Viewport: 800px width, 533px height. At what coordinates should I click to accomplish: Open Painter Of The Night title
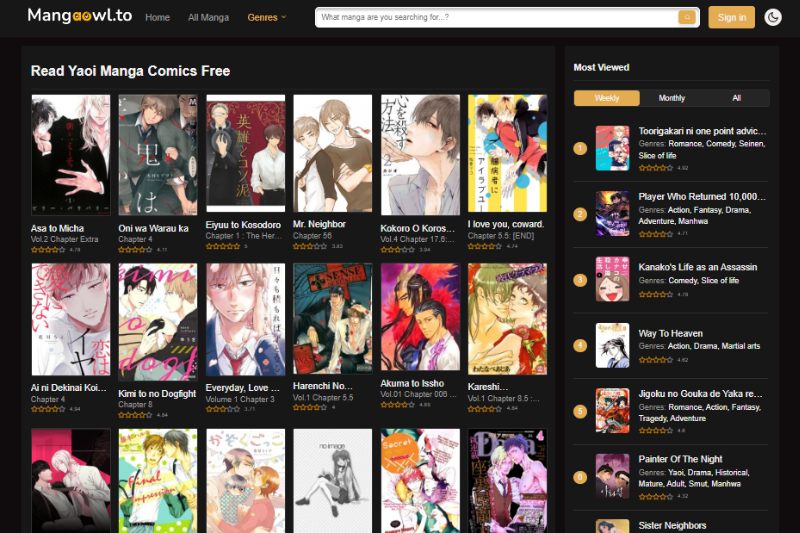pyautogui.click(x=680, y=459)
